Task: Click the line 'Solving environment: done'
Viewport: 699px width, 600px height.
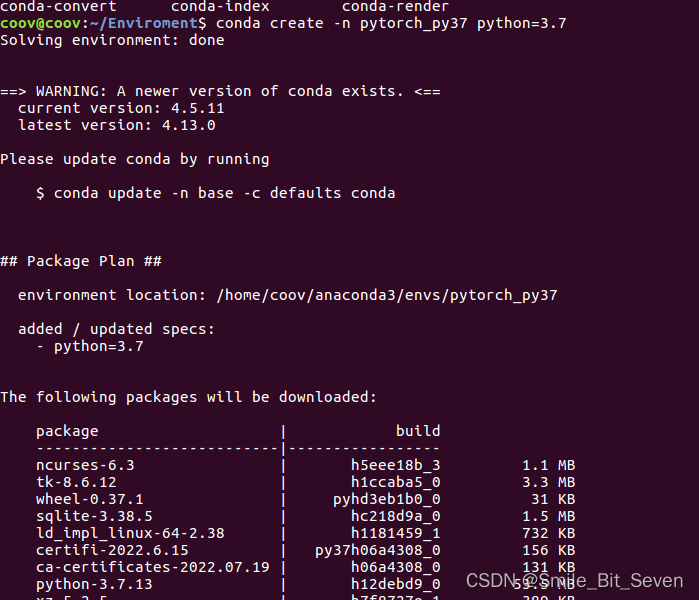Action: point(112,40)
